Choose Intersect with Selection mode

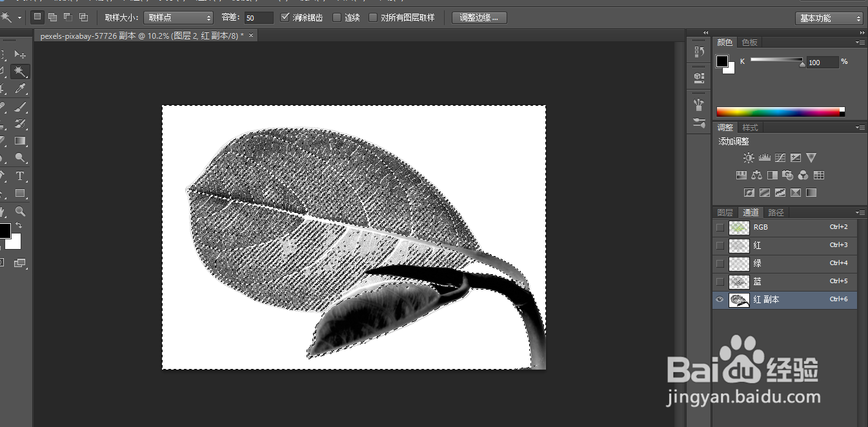[x=83, y=17]
